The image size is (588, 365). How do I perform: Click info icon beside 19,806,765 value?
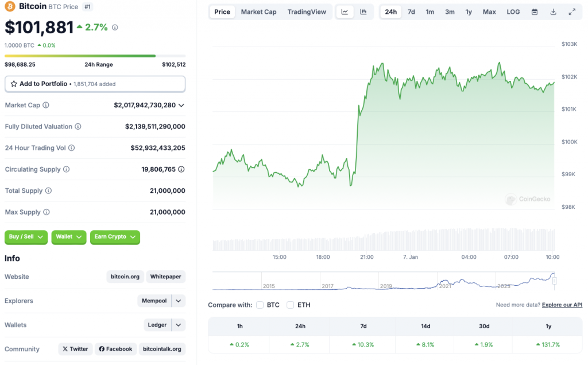click(181, 169)
